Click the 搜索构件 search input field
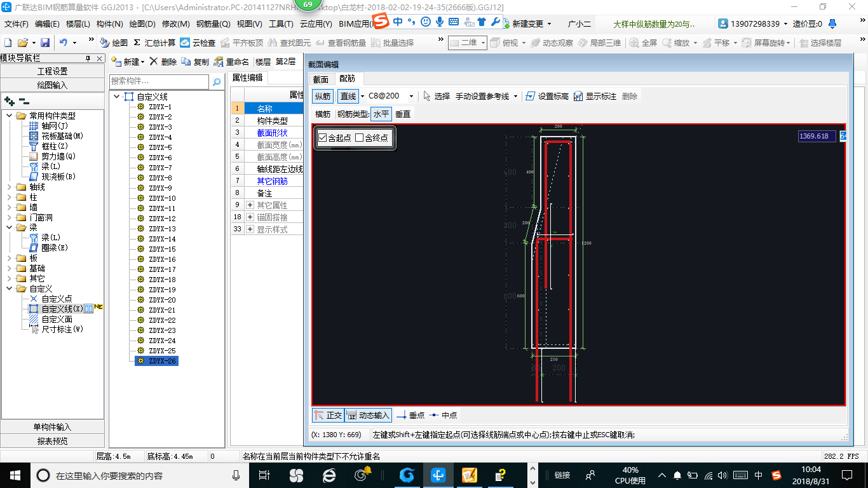 [x=159, y=81]
